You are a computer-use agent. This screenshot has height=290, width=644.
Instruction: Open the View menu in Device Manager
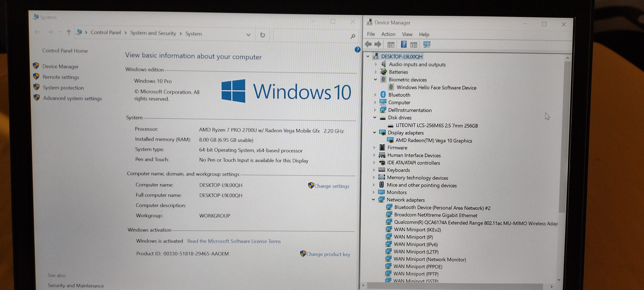coord(407,34)
